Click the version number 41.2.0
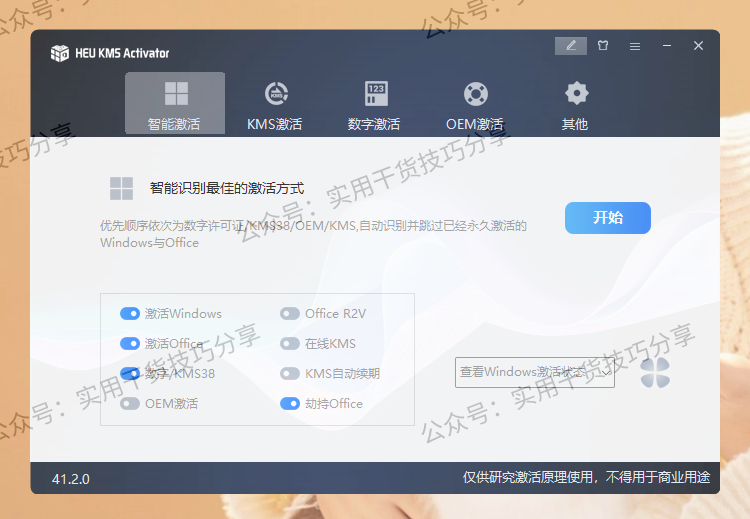Screen dimensions: 750x519 point(71,479)
